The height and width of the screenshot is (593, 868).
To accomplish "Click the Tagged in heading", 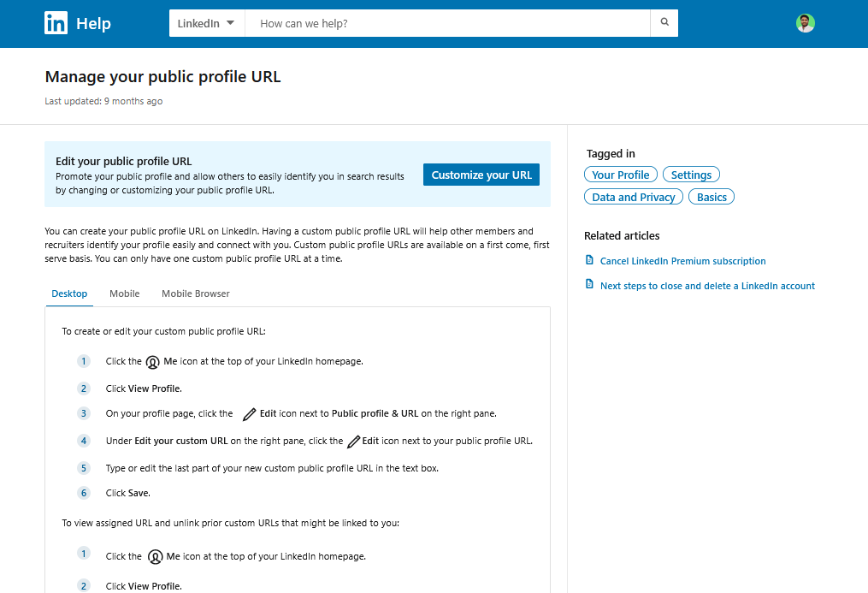I will [x=611, y=153].
